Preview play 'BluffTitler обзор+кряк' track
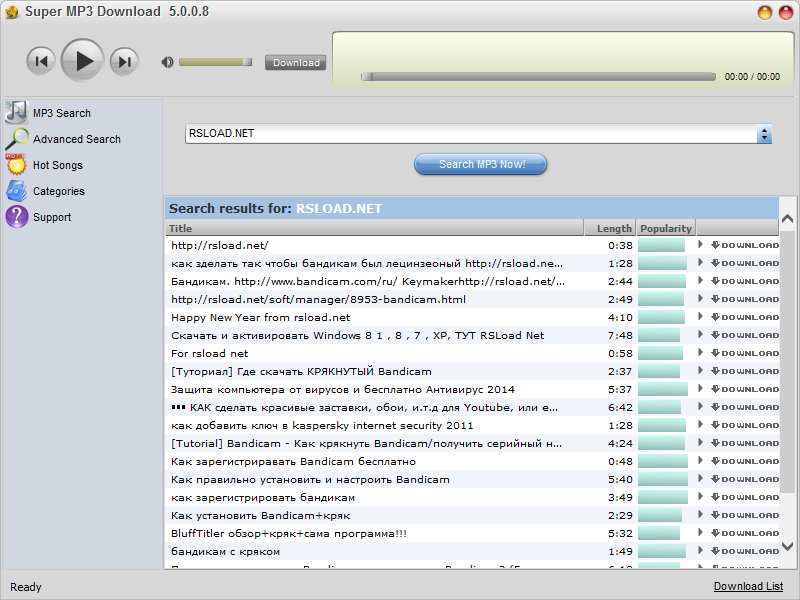 point(701,533)
